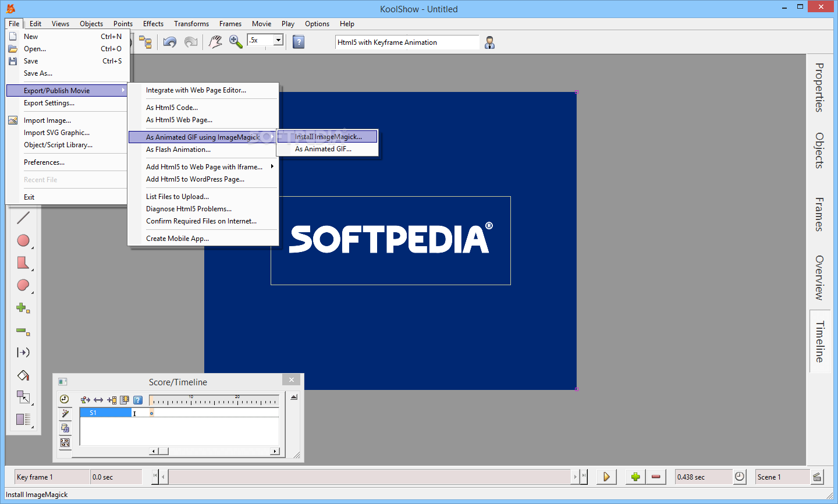Select the red polygon shape tool
The image size is (838, 504).
[x=23, y=262]
